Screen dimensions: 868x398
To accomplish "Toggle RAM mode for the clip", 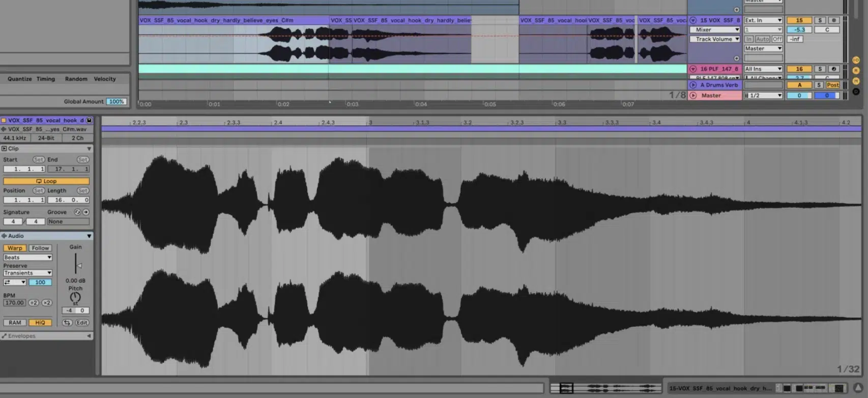I will (x=15, y=323).
